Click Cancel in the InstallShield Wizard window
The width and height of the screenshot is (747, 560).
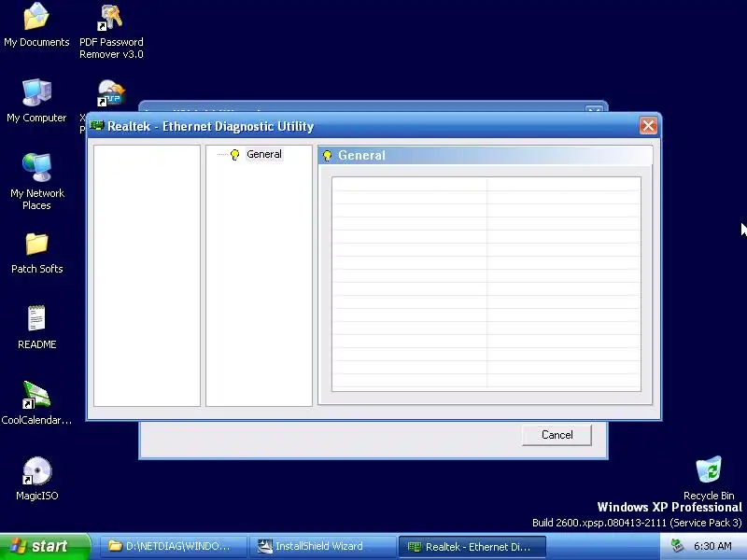[x=557, y=435]
